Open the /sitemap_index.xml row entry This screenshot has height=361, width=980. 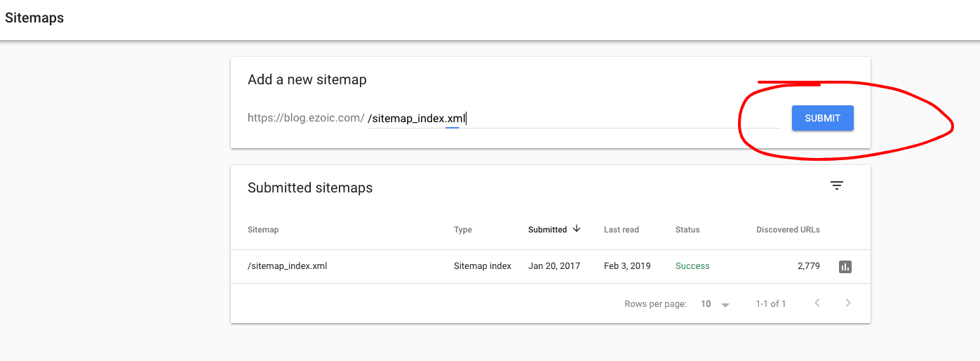(288, 266)
